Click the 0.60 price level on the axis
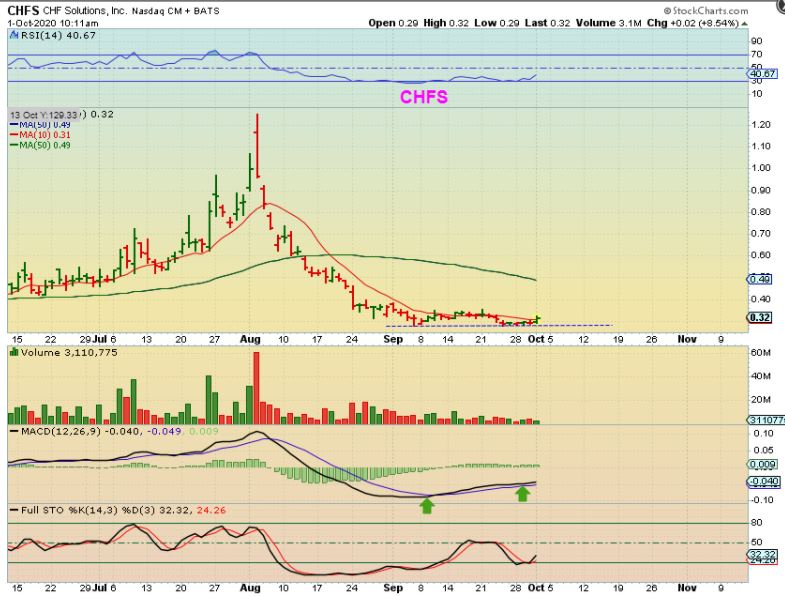The width and height of the screenshot is (785, 596). pos(761,255)
